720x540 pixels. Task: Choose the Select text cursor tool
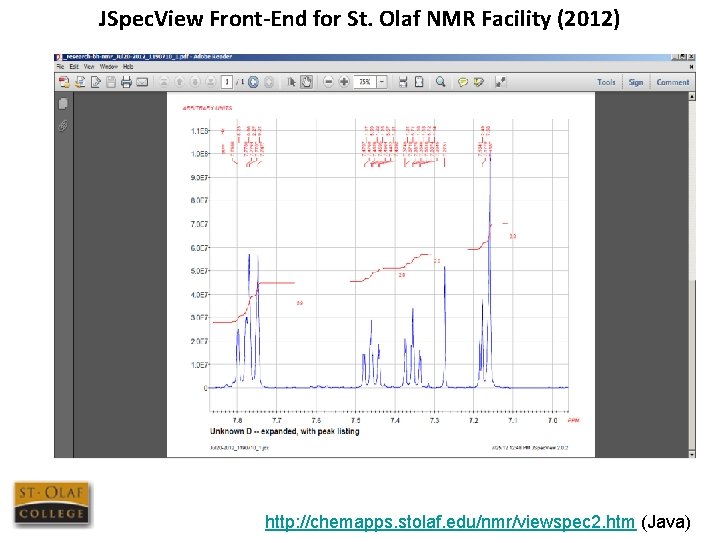tap(291, 82)
